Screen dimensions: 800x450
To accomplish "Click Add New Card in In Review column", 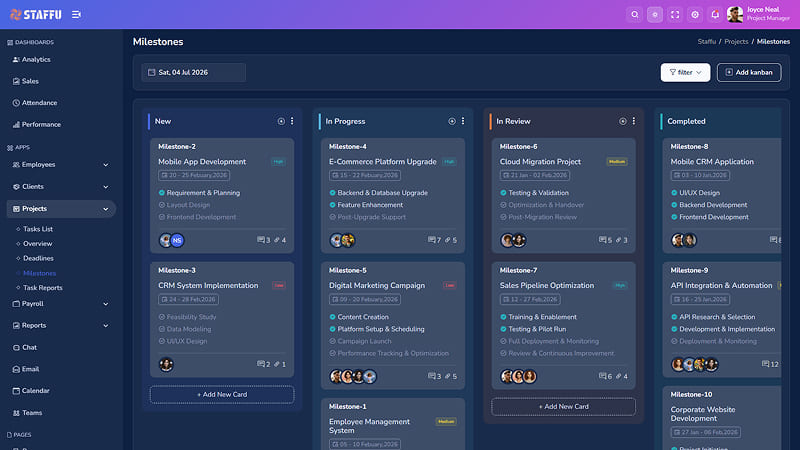I will coord(563,407).
